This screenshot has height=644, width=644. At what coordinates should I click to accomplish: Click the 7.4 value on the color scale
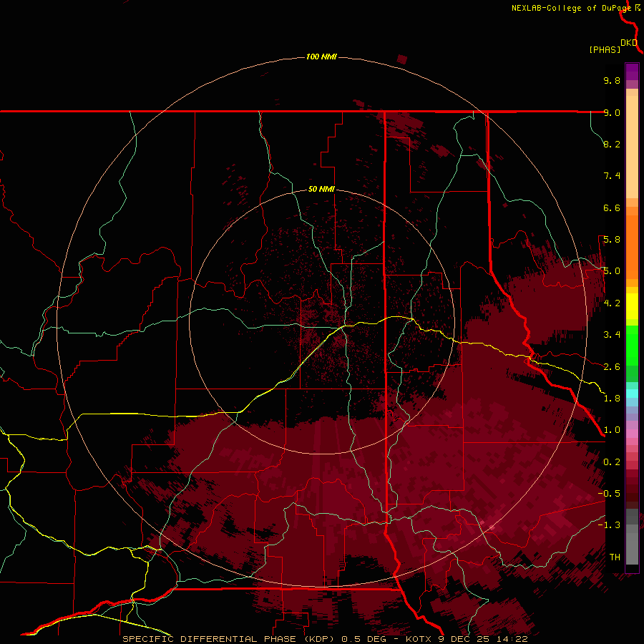tap(612, 176)
